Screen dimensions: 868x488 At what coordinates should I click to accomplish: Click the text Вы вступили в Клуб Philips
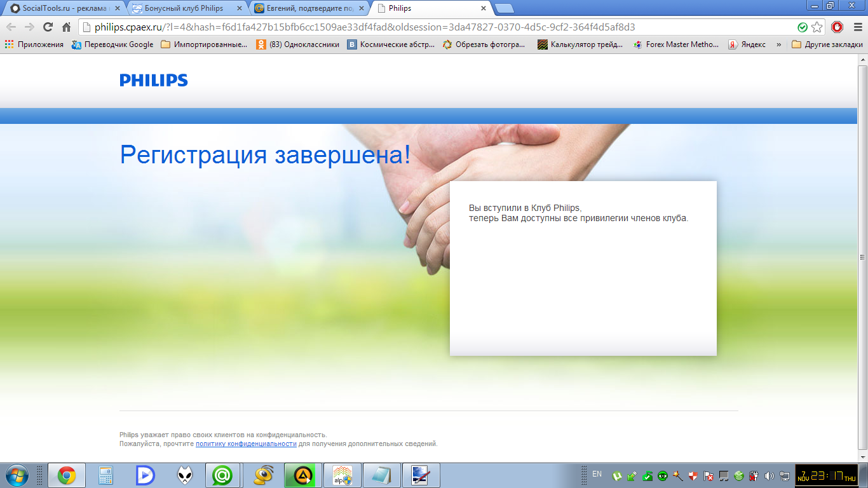pyautogui.click(x=525, y=208)
